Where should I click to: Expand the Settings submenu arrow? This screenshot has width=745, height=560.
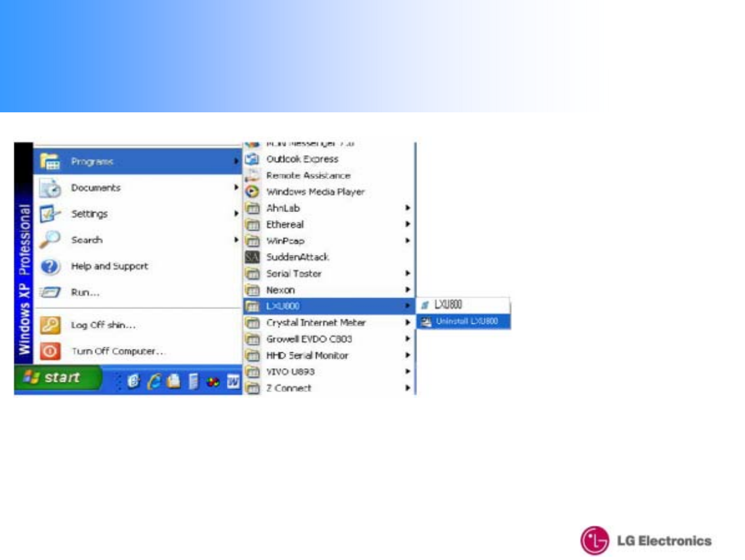(x=236, y=214)
